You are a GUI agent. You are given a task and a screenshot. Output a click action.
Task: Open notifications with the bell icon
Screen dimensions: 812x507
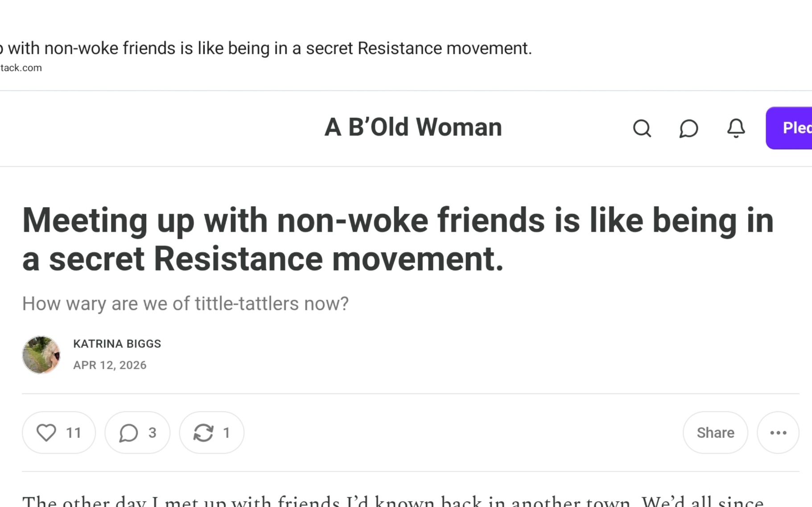coord(736,128)
